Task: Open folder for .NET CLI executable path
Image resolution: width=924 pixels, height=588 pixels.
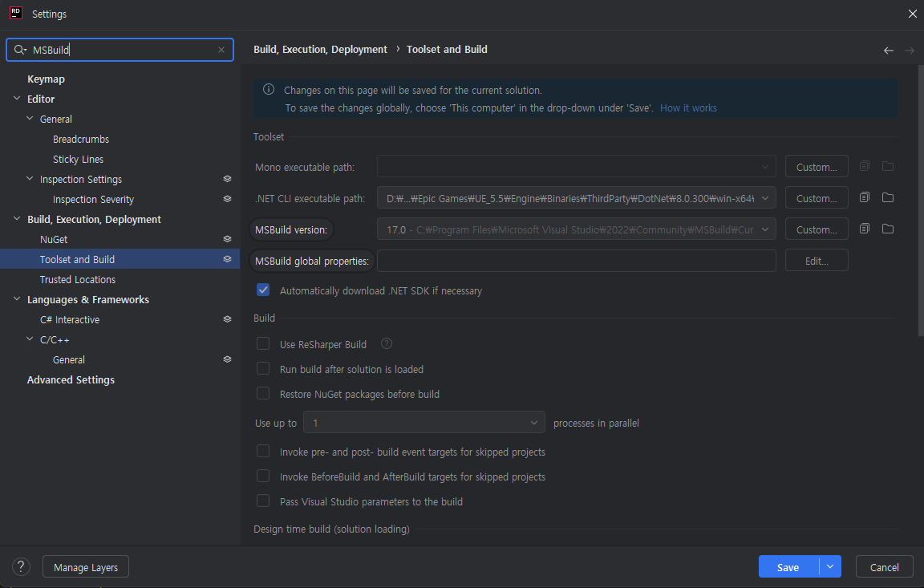Action: tap(887, 197)
